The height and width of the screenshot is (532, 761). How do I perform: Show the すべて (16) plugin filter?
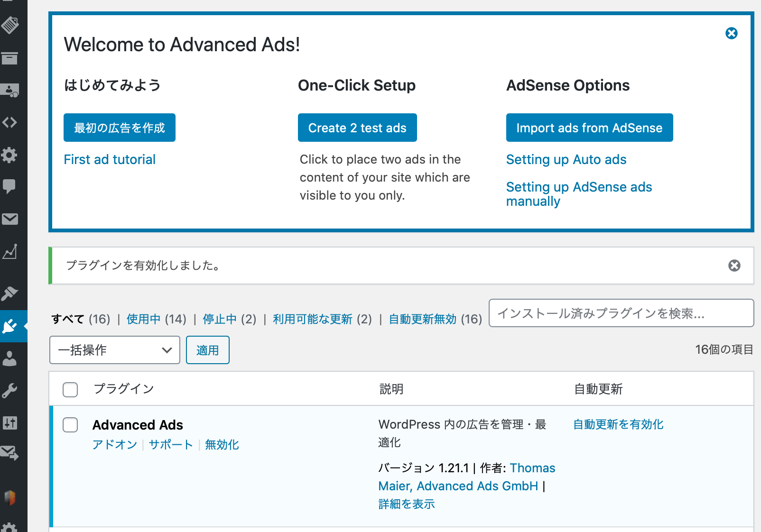click(x=81, y=319)
